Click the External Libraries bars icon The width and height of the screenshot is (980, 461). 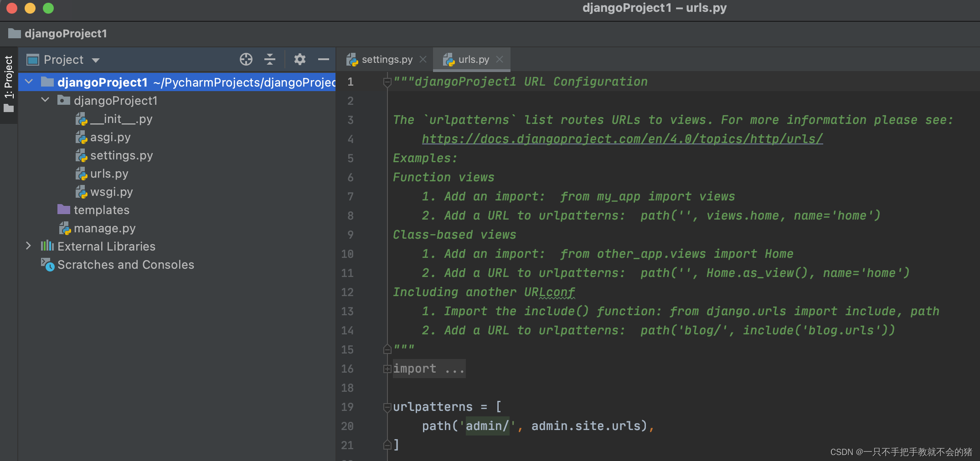pyautogui.click(x=47, y=246)
